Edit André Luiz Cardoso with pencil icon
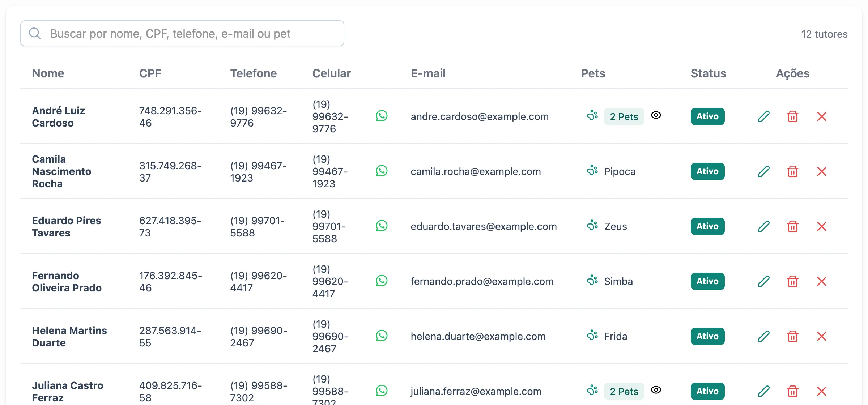This screenshot has width=868, height=405. 763,116
